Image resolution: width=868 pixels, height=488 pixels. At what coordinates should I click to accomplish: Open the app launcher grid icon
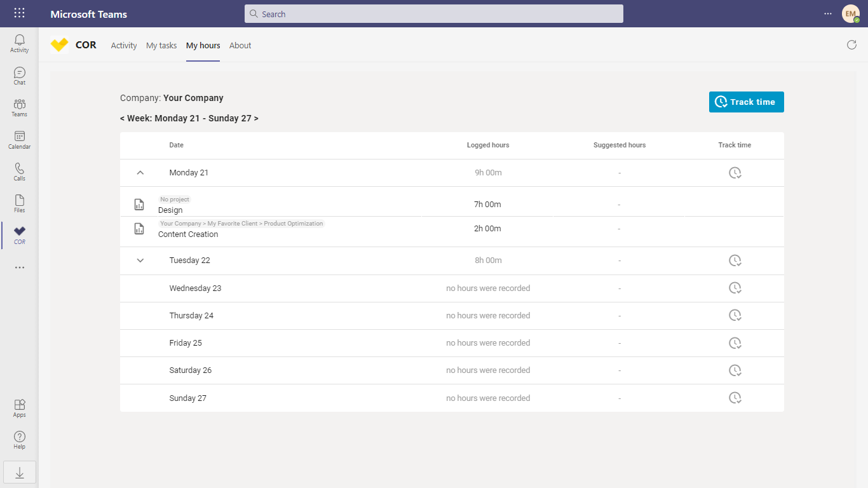[x=19, y=13]
